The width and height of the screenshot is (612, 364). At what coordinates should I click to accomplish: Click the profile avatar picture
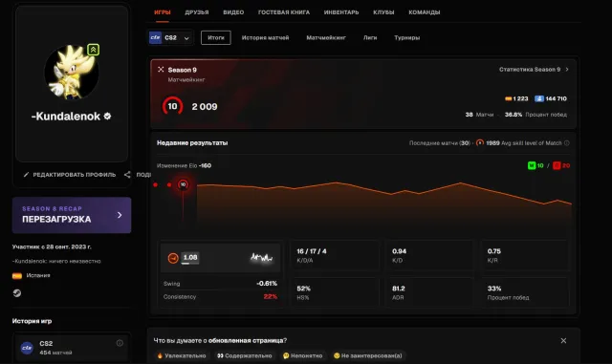(x=71, y=72)
